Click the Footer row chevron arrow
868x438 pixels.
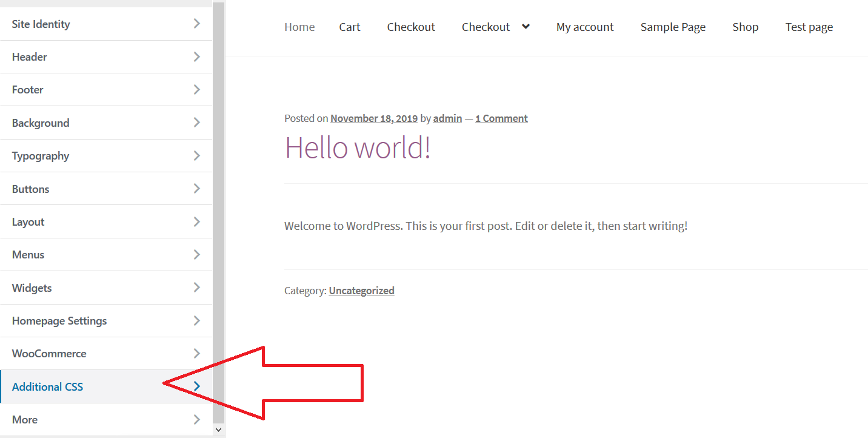coord(196,90)
